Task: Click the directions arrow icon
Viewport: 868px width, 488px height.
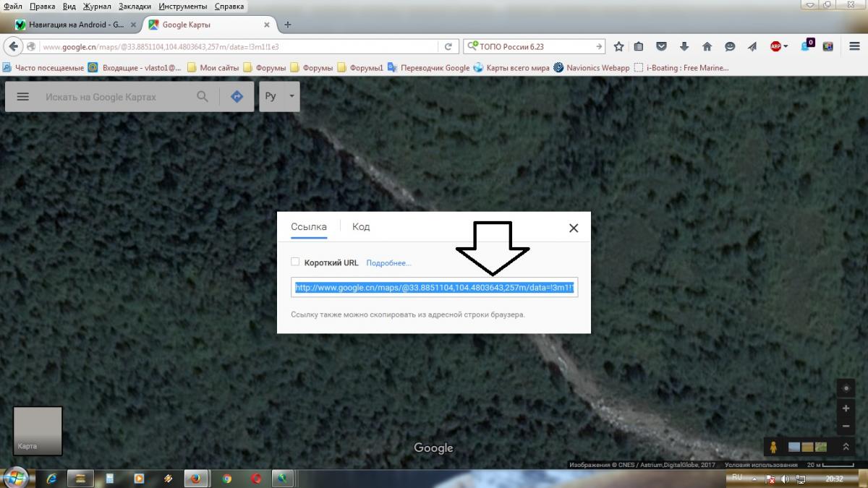Action: [x=237, y=97]
